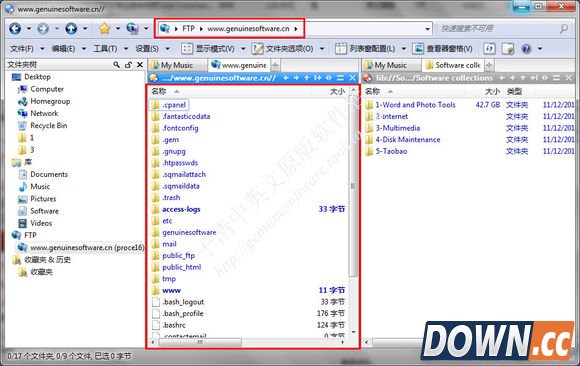Expand 列表窗配置 dropdown arrow

(x=404, y=49)
